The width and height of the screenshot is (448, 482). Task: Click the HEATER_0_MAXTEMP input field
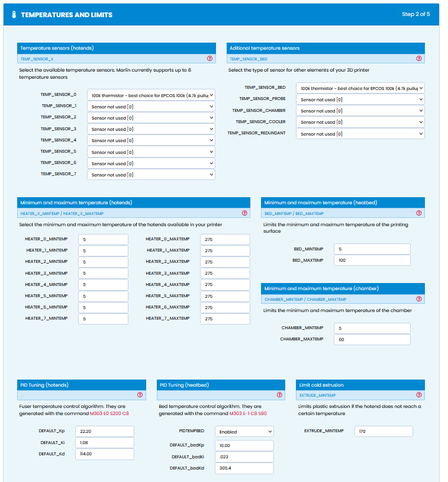[225, 239]
